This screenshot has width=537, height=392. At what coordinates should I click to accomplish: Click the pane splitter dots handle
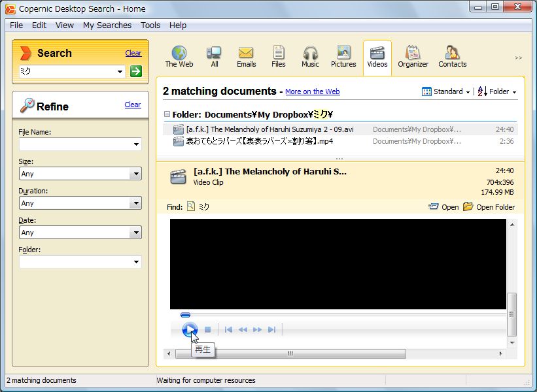[x=339, y=159]
